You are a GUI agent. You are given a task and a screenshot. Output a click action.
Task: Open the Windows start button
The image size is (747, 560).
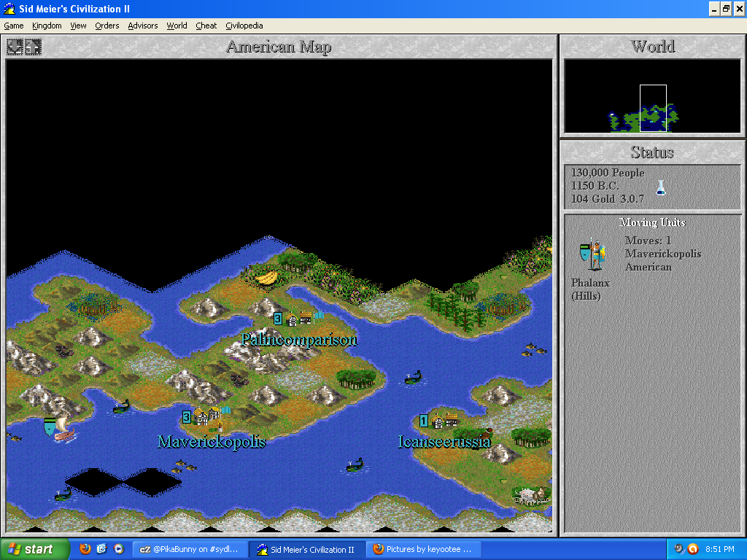pyautogui.click(x=35, y=549)
